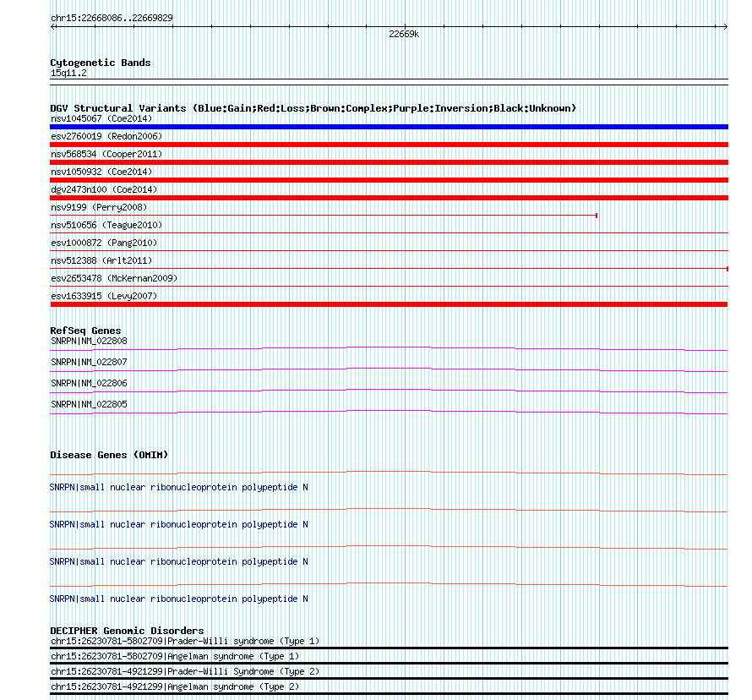
Task: Click the RefSeq Genes track heading
Action: tap(85, 331)
